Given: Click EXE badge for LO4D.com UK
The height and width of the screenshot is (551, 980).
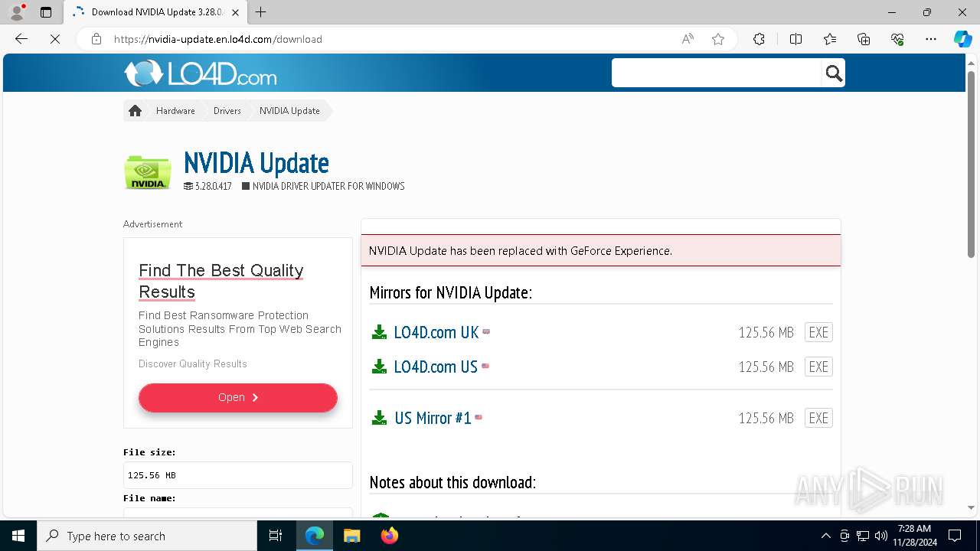Looking at the screenshot, I should coord(818,332).
